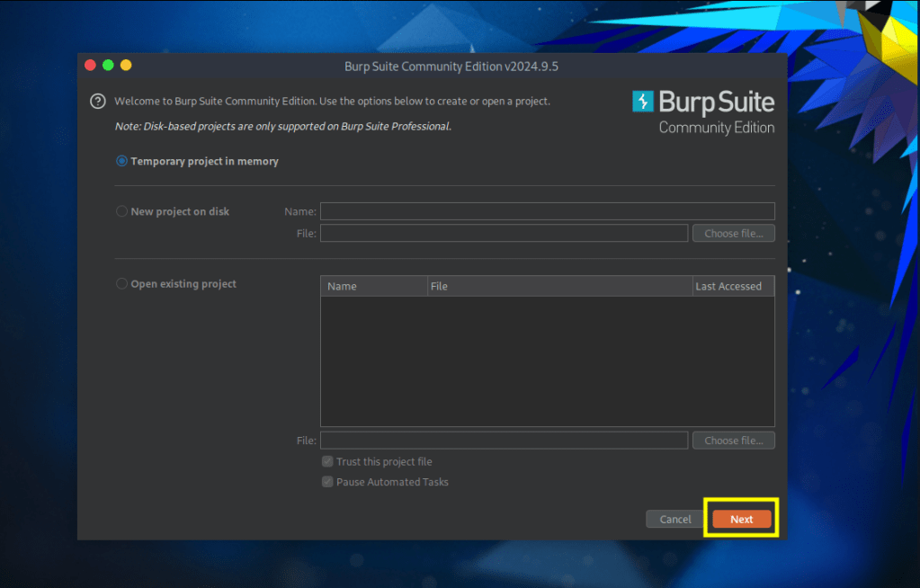
Task: Click the yellow window control button
Action: [126, 66]
